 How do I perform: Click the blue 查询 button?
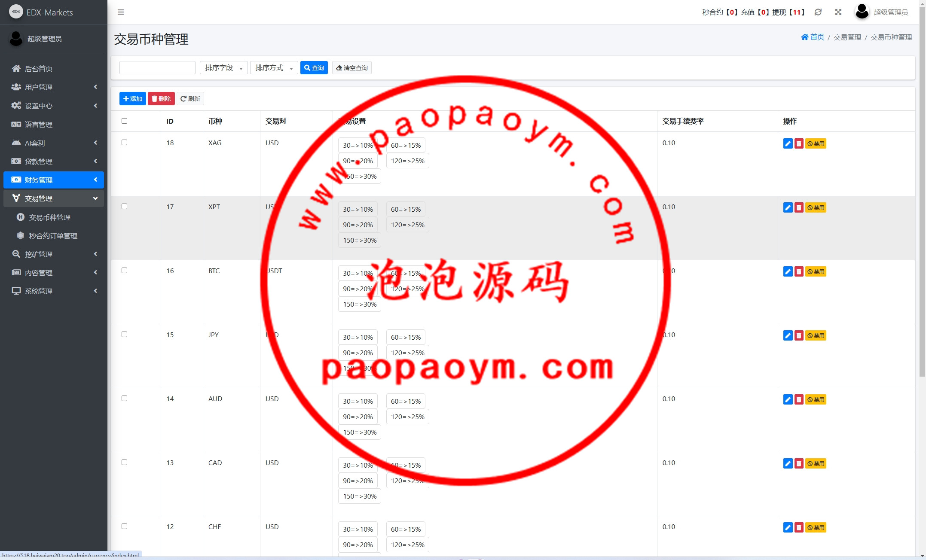pos(314,67)
